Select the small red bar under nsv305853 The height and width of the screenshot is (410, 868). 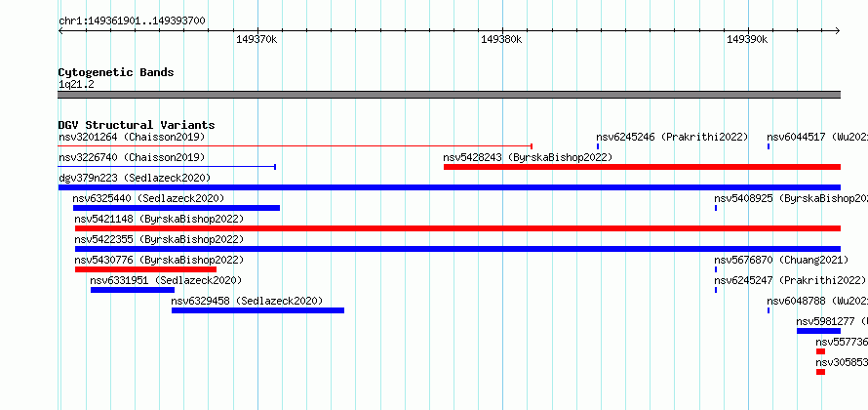[820, 372]
